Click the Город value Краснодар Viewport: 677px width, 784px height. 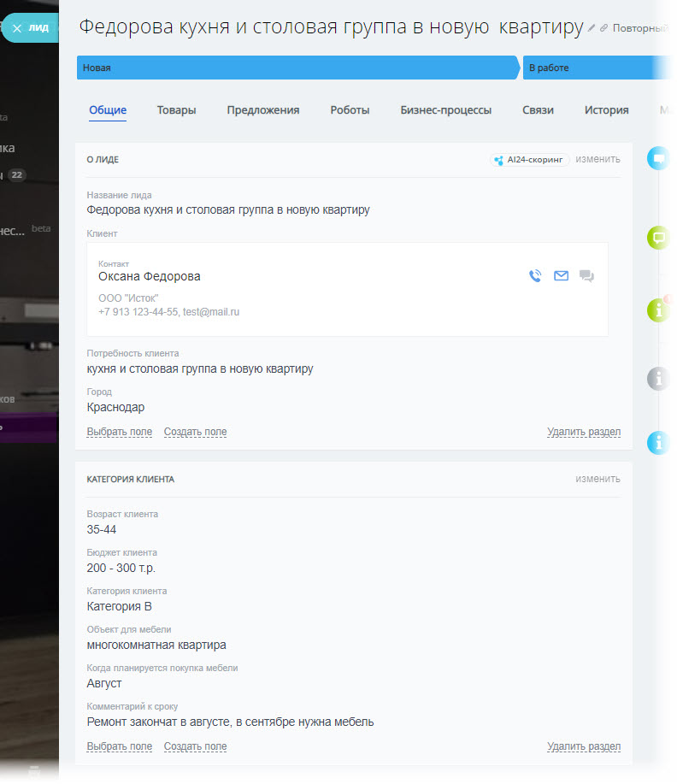tap(115, 408)
